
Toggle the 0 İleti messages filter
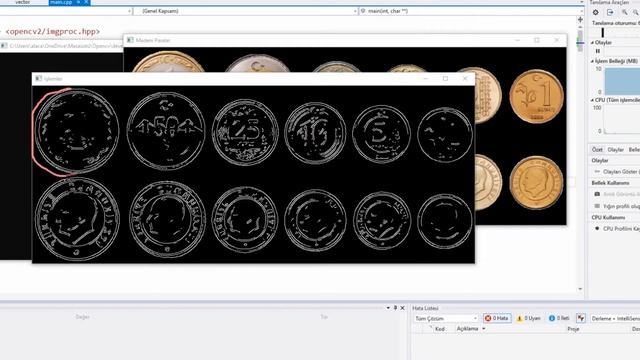click(x=559, y=318)
